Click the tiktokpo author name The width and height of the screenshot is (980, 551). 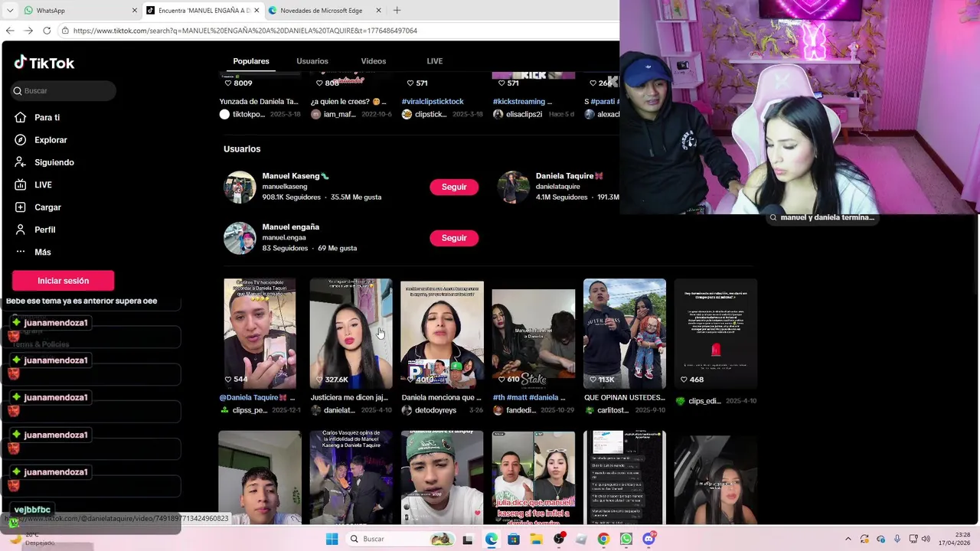point(249,114)
